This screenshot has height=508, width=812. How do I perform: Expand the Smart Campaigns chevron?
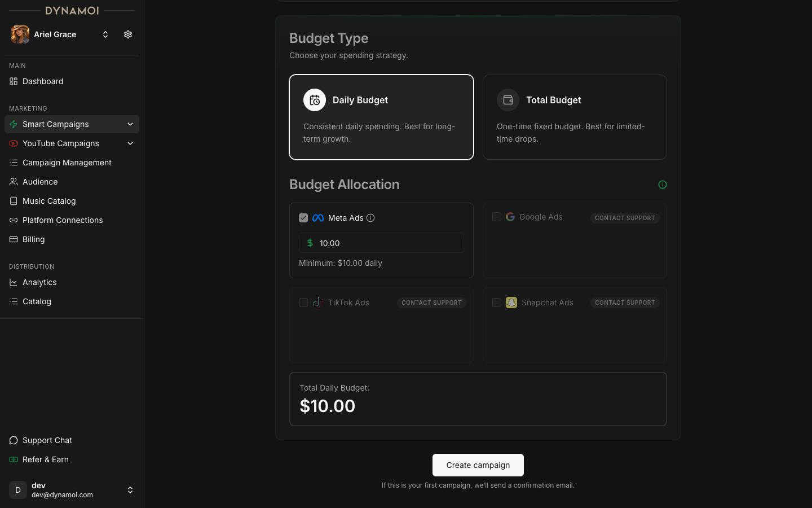[130, 124]
